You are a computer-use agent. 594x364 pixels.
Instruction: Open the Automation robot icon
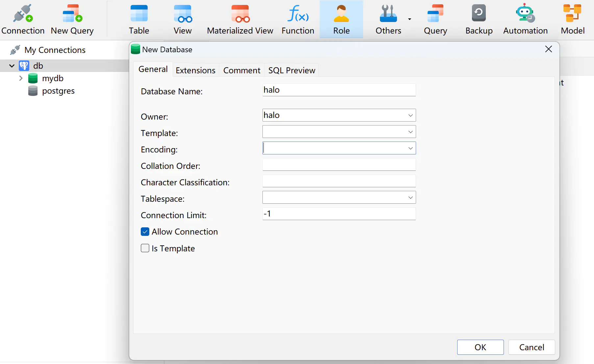[x=525, y=13]
